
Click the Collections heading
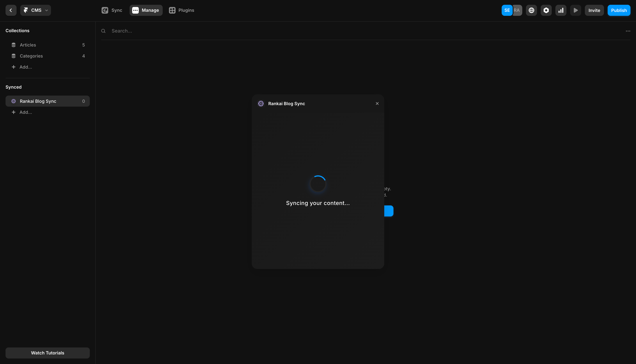(17, 31)
